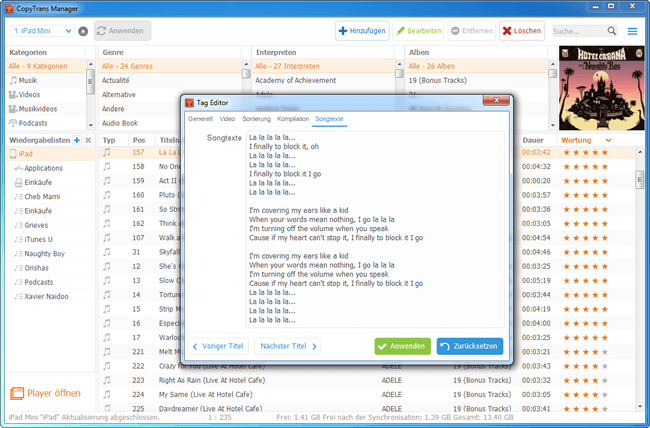Click the music note icon of row 158
Image resolution: width=650 pixels, height=428 pixels.
(x=107, y=166)
